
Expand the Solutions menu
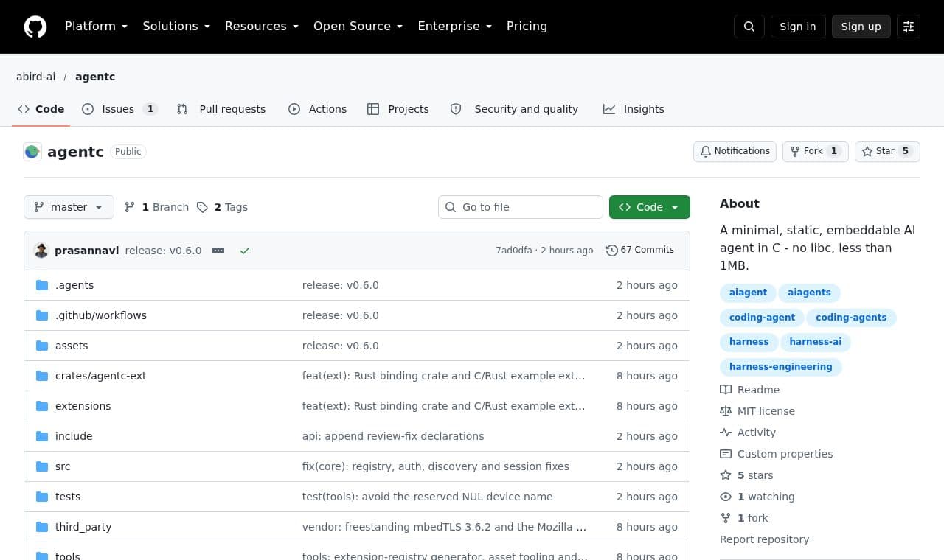pos(176,27)
